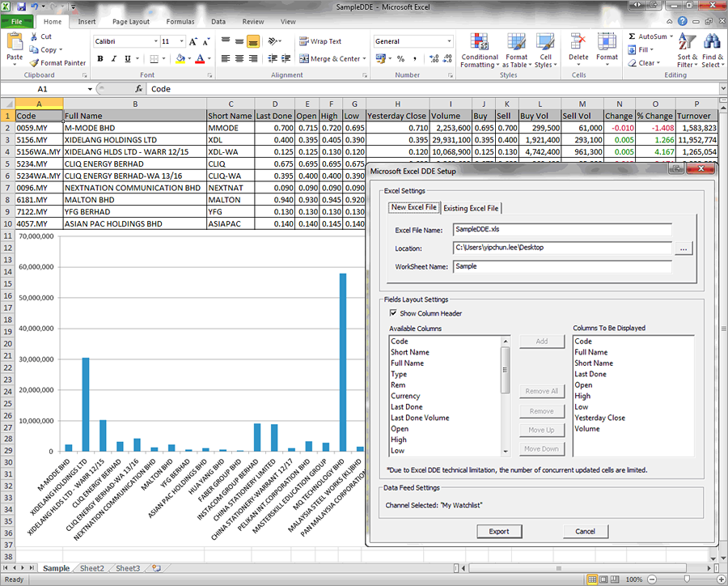Click the Paste clipboard icon

point(15,42)
